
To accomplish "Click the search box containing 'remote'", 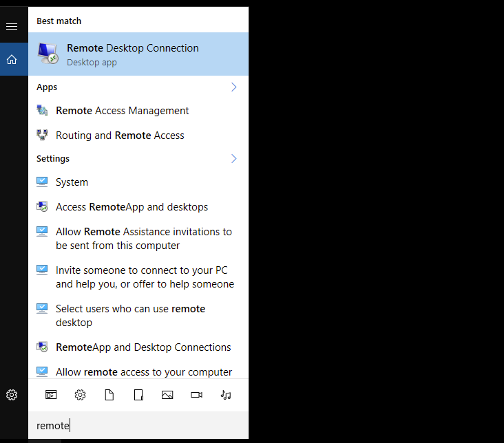I will coord(138,425).
